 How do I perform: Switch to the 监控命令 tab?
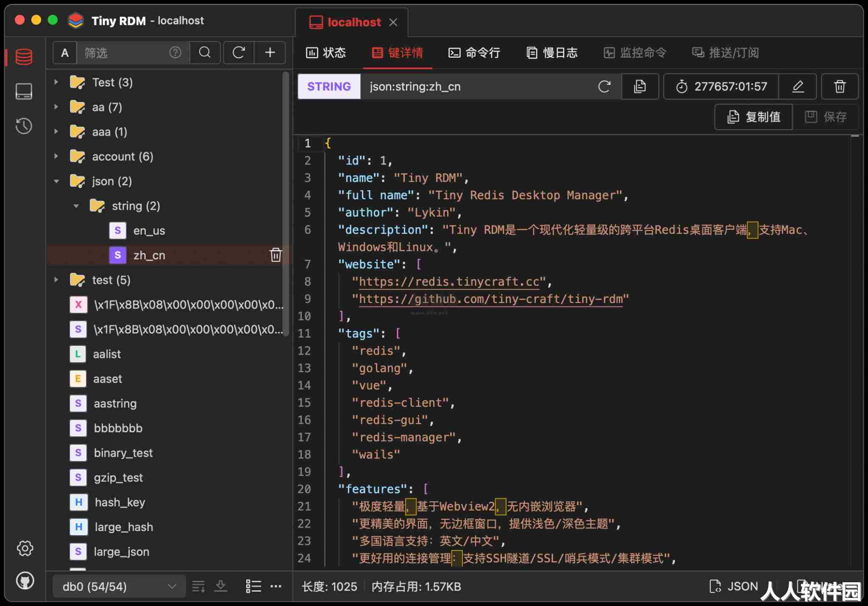click(x=635, y=53)
